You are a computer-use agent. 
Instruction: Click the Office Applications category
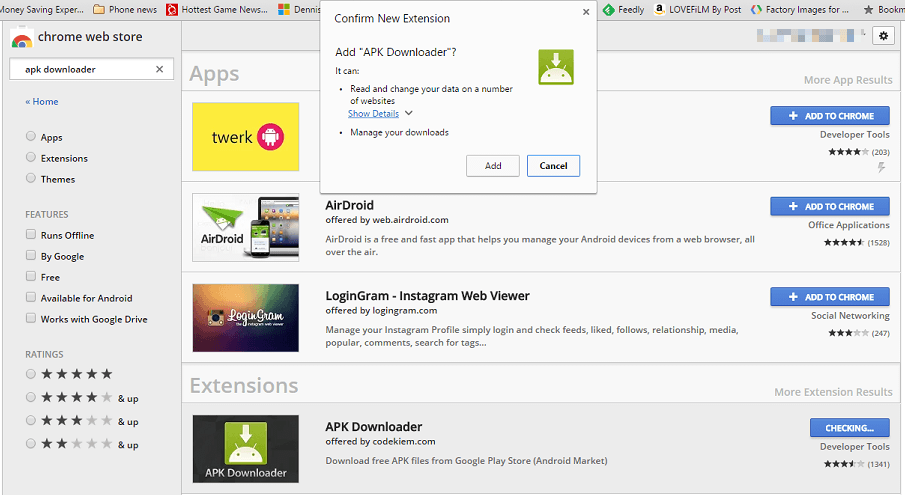(849, 225)
